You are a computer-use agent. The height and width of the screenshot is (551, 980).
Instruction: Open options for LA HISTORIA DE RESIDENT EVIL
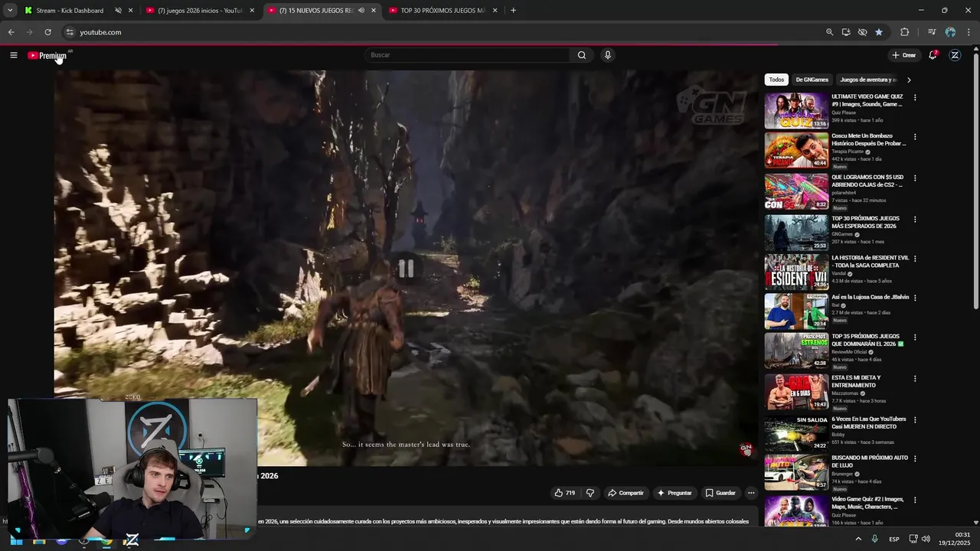pyautogui.click(x=915, y=259)
